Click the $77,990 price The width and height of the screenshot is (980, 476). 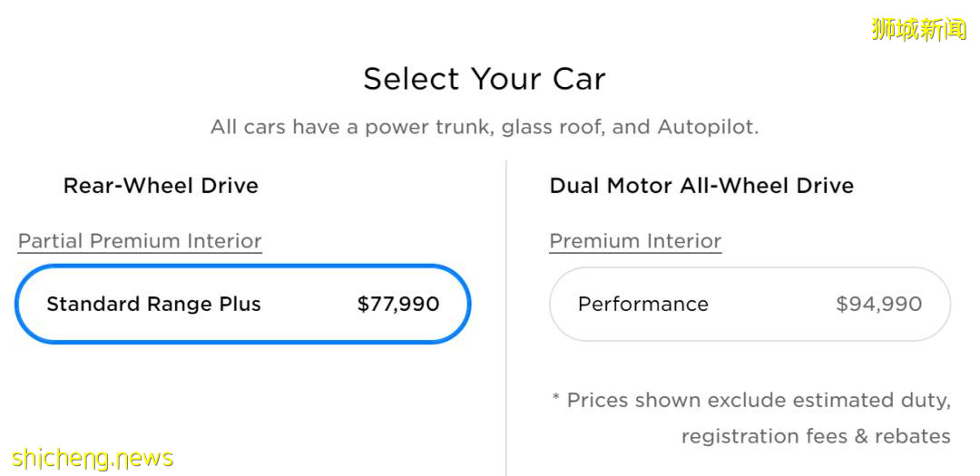pyautogui.click(x=398, y=305)
